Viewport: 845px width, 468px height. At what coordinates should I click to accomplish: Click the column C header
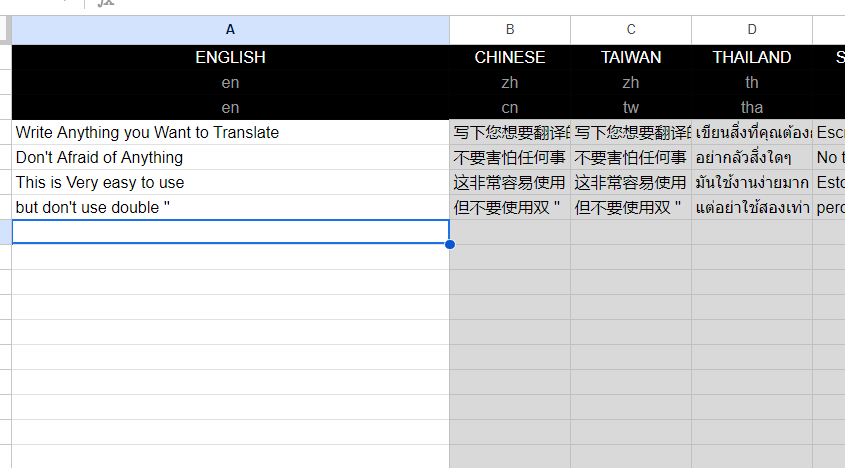pyautogui.click(x=631, y=30)
